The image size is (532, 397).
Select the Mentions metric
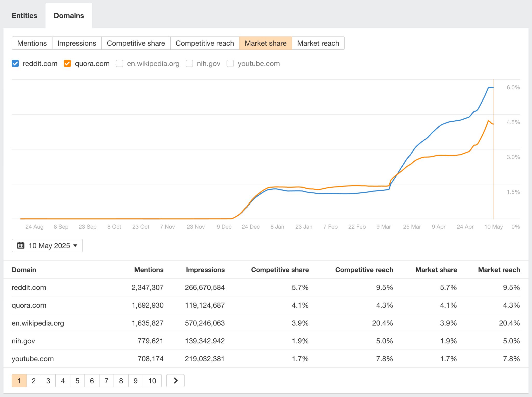pos(32,43)
